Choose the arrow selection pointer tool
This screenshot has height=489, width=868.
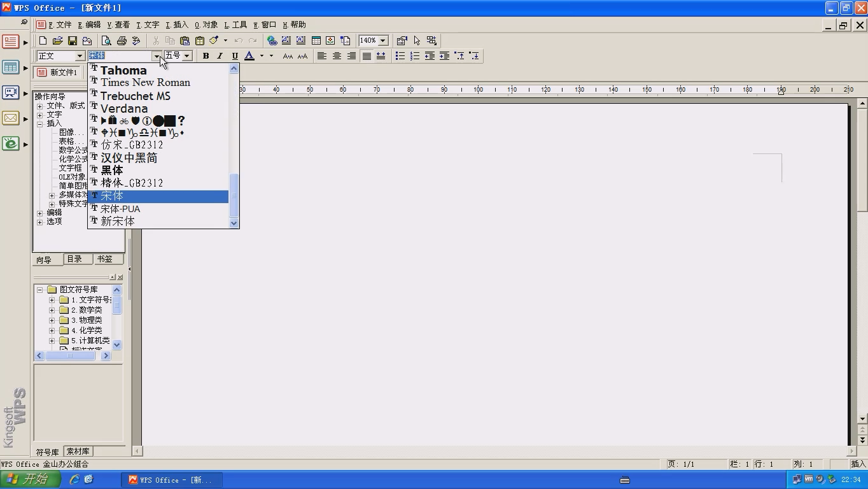pyautogui.click(x=417, y=41)
